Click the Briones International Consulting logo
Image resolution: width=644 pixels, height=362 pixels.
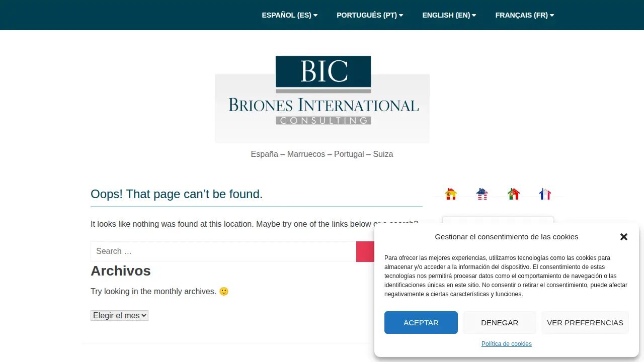tap(322, 99)
